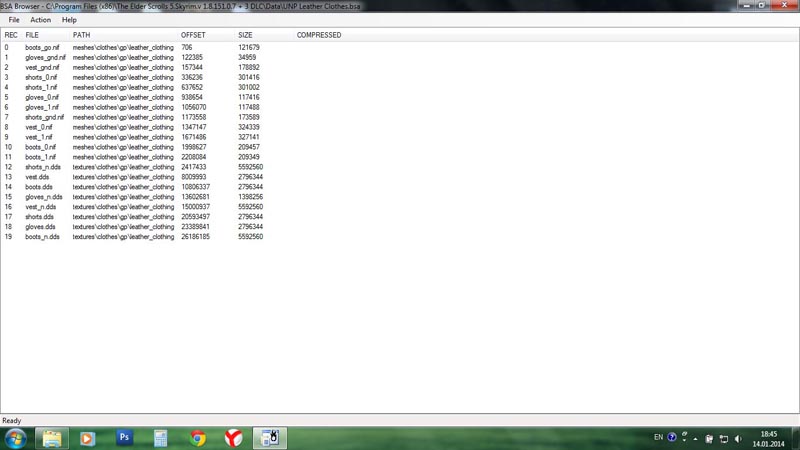
Task: Select the gloves_0.nif file entry
Action: click(42, 97)
